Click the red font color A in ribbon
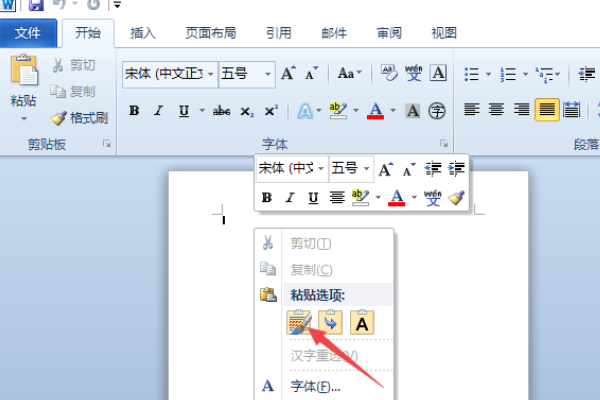600x400 pixels. 375,111
